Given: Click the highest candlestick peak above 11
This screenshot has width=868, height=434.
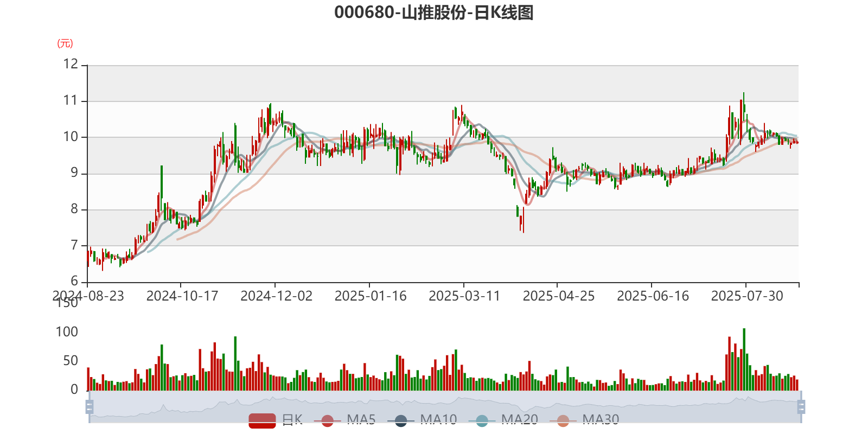Looking at the screenshot, I should pyautogui.click(x=744, y=106).
